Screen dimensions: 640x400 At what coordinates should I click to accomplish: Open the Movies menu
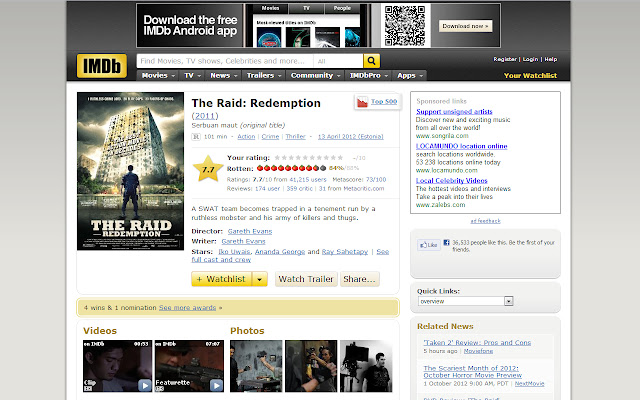[158, 76]
